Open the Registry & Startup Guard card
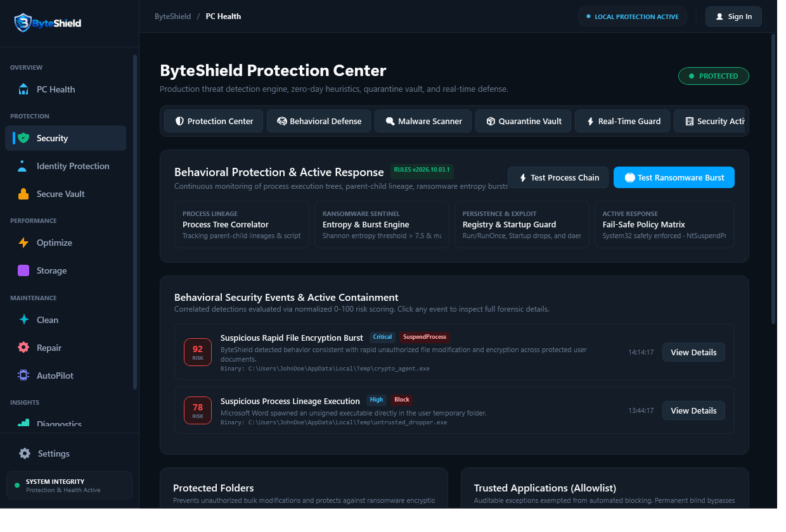Viewport: 786px width, 532px height. tap(522, 224)
